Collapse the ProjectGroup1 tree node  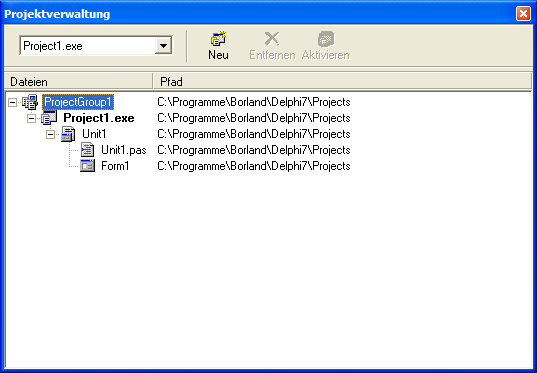[x=12, y=102]
